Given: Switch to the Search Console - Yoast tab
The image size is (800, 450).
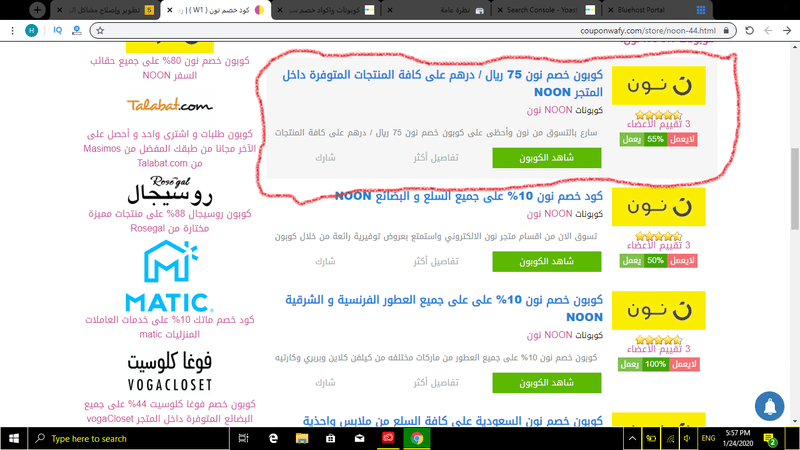Looking at the screenshot, I should click(x=546, y=10).
